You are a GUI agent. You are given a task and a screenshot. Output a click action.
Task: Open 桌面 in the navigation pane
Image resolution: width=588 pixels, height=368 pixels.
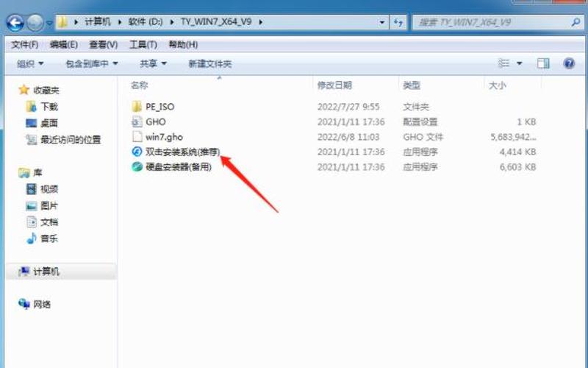pyautogui.click(x=49, y=123)
